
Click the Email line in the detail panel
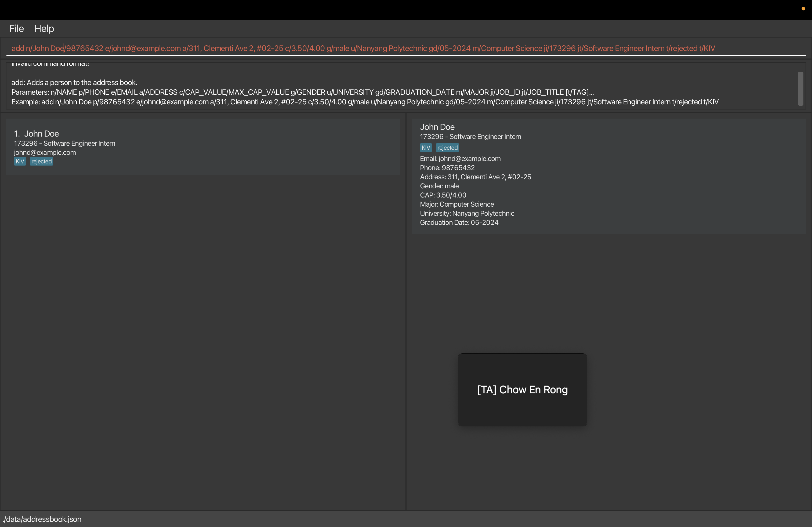(x=460, y=159)
